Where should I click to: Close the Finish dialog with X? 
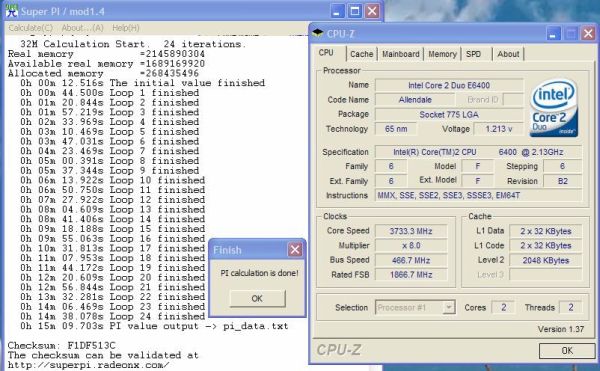(295, 250)
